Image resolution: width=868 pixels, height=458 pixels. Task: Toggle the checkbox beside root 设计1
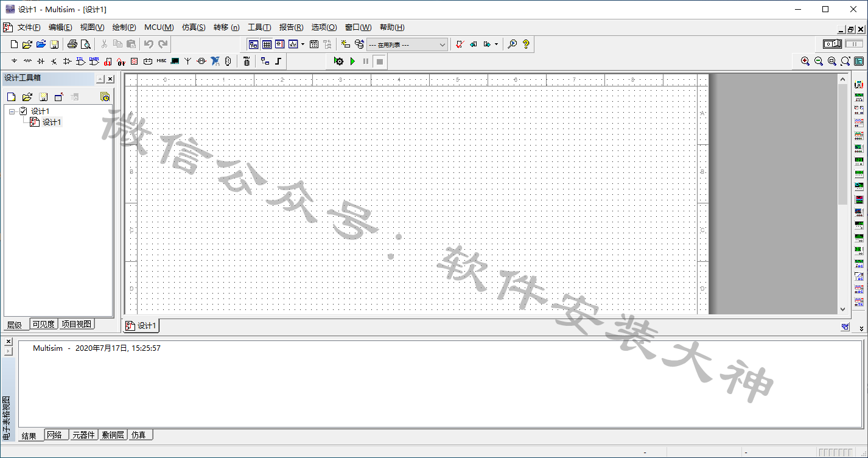(x=24, y=111)
